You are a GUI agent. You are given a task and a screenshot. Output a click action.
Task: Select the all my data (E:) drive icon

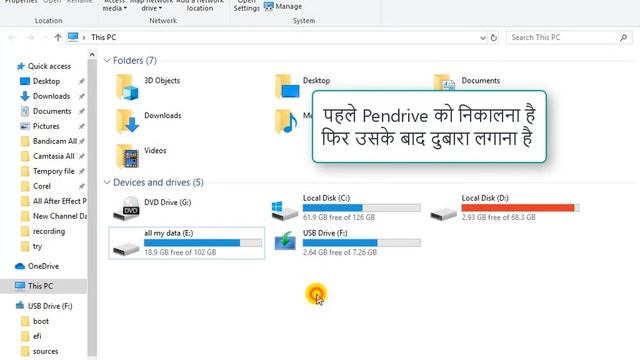[x=126, y=248]
